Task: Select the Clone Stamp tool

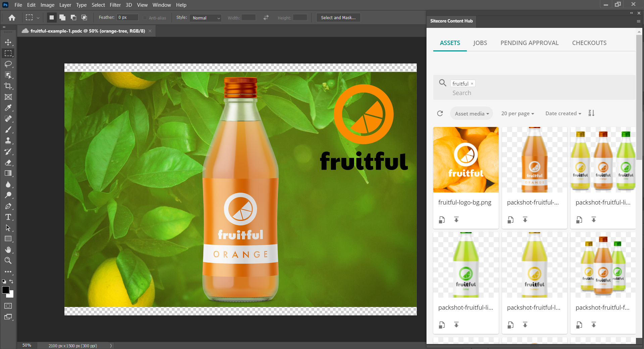Action: (8, 140)
